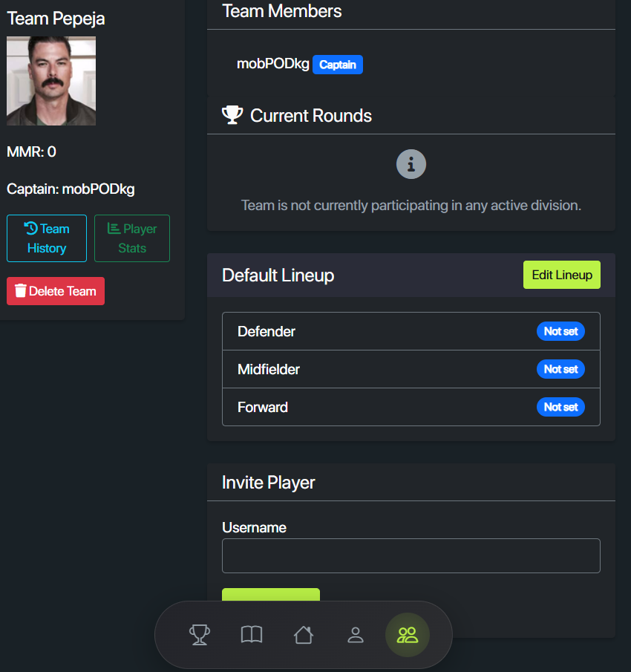631x672 pixels.
Task: Focus the Username input field
Action: pyautogui.click(x=411, y=555)
